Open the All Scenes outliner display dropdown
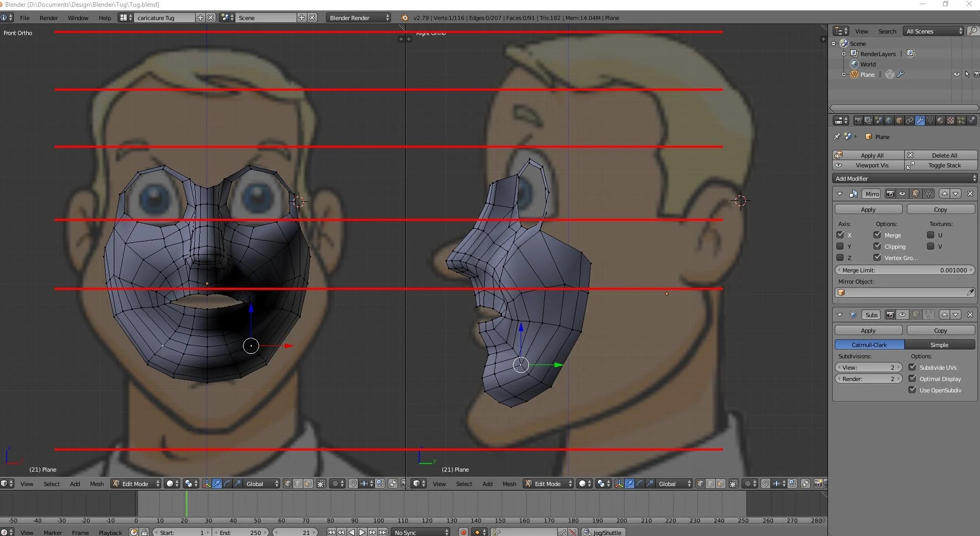Viewport: 980px width, 536px height. click(x=933, y=31)
